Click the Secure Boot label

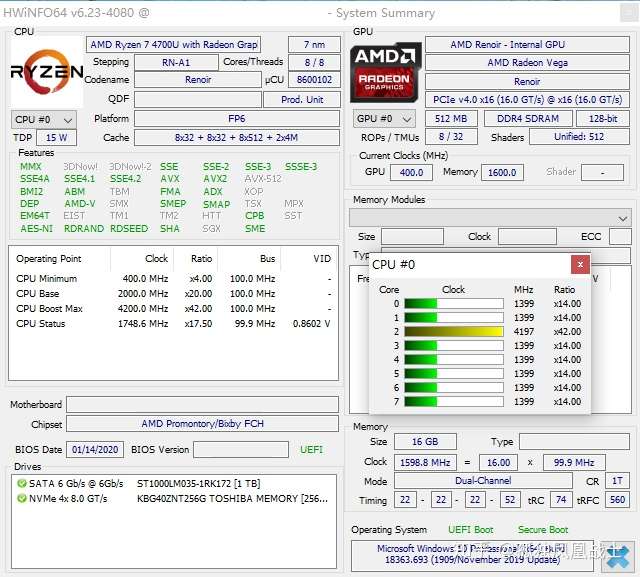tap(543, 530)
